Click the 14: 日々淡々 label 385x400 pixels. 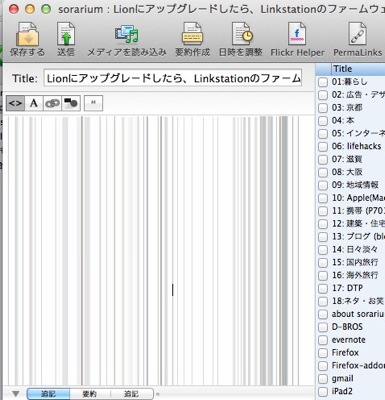point(355,249)
